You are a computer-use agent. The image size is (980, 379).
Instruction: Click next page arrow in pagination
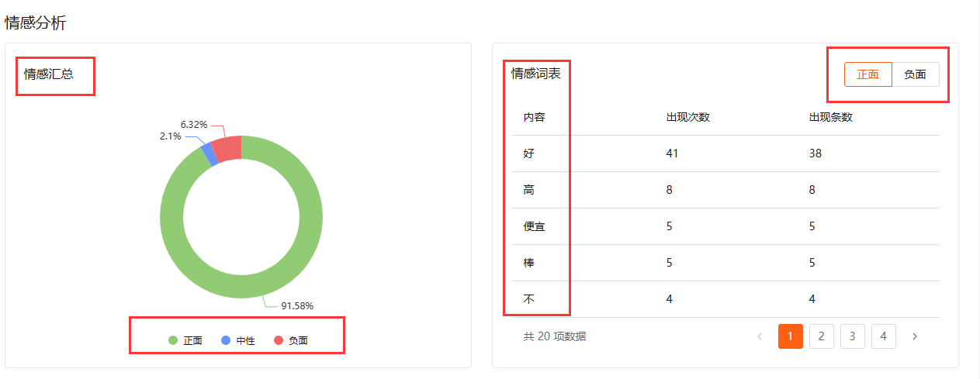tap(915, 336)
